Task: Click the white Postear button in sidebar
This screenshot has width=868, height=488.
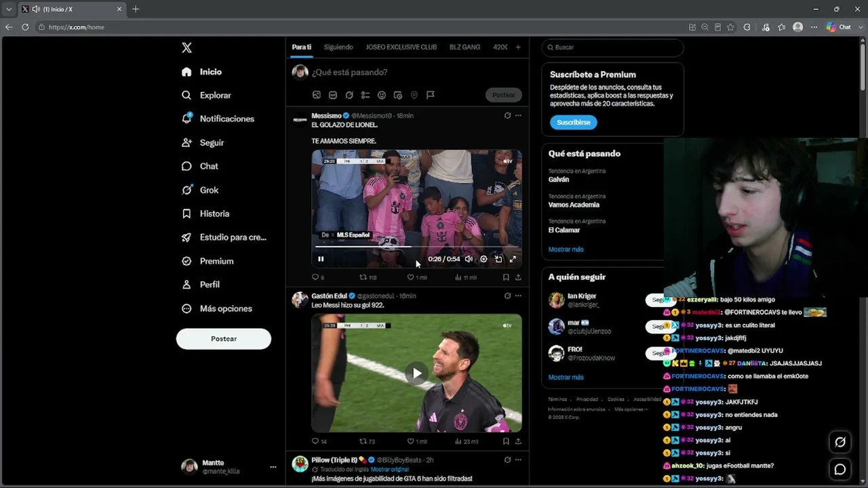Action: 224,339
